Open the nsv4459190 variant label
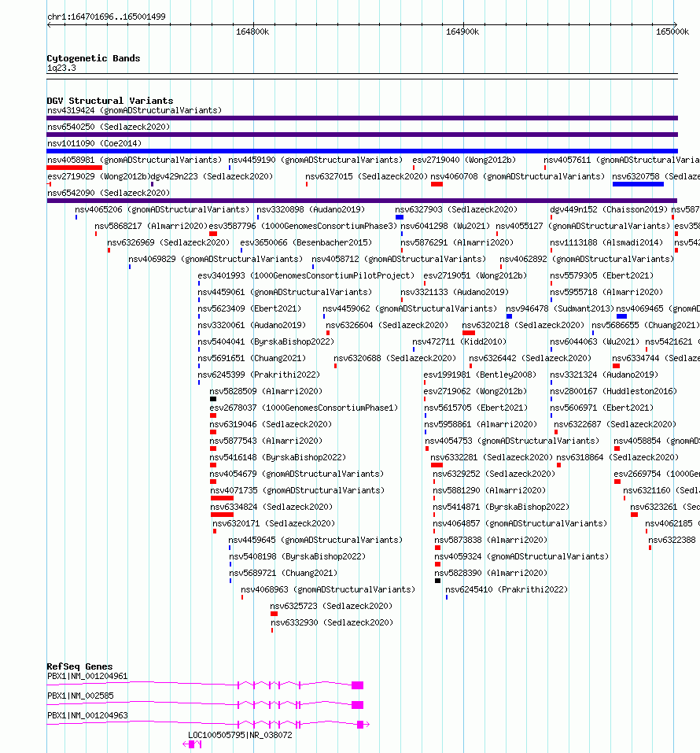The height and width of the screenshot is (753, 700). click(x=315, y=160)
